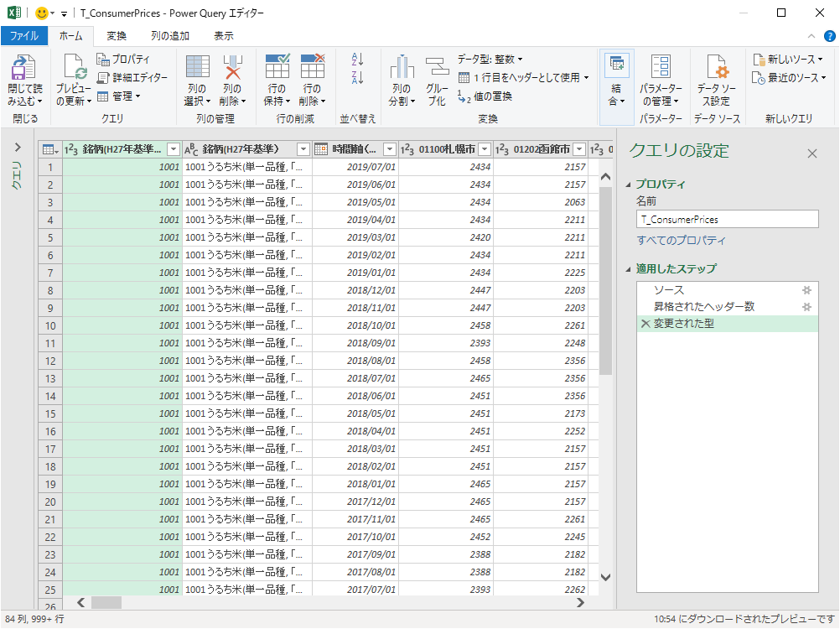Click the すべてのプロパティ link

point(681,241)
